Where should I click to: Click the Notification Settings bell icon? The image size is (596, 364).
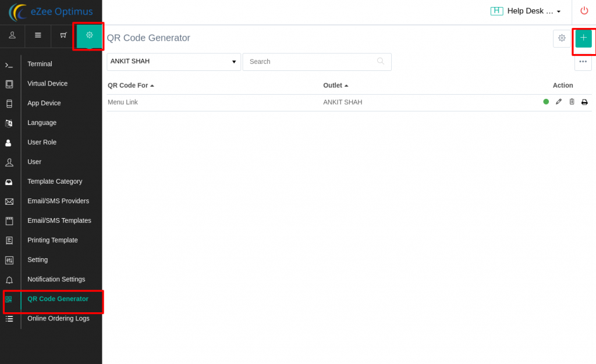9,280
